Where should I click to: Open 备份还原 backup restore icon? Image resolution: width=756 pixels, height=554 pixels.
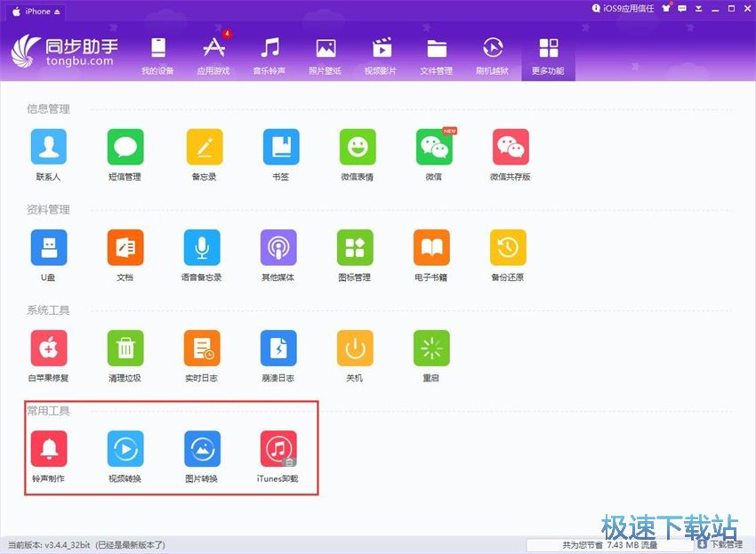[508, 247]
